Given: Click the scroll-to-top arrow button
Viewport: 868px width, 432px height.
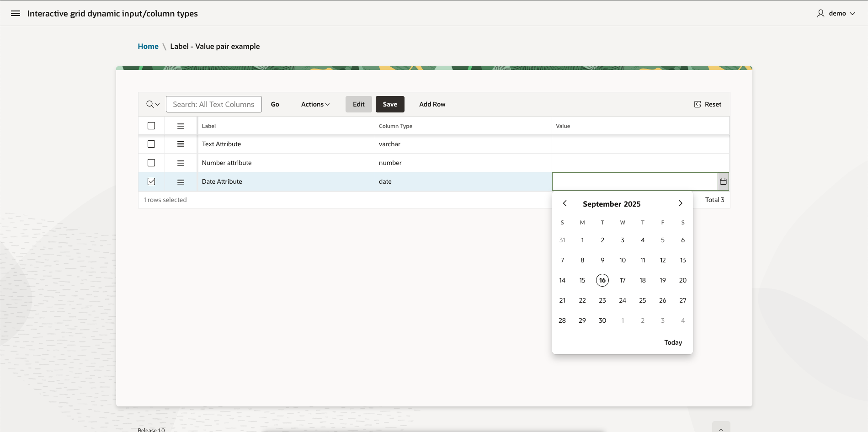Looking at the screenshot, I should coord(721,428).
